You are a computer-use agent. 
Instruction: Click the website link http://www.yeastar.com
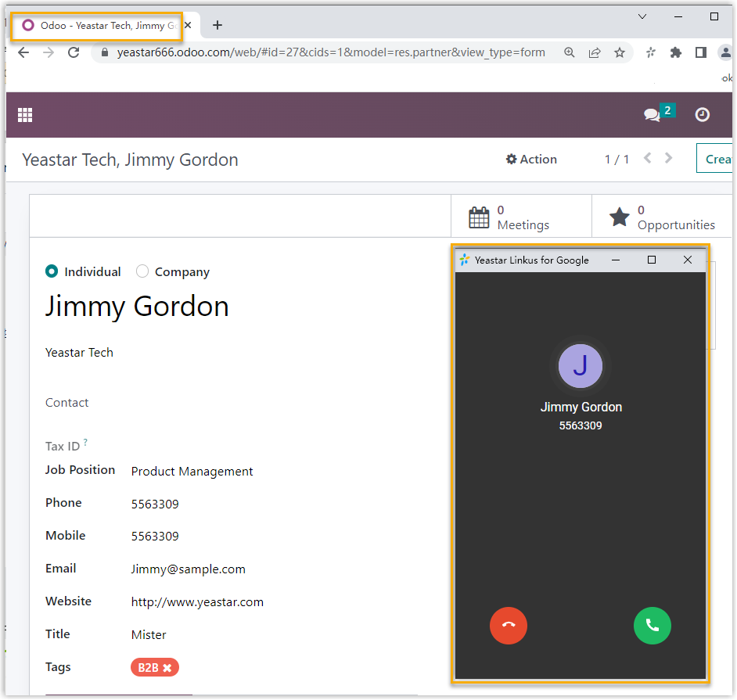(197, 602)
